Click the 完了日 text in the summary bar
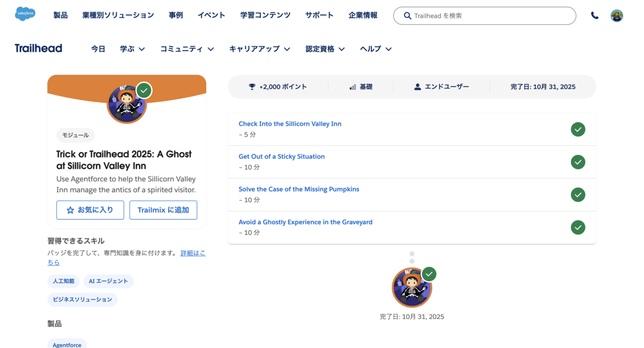 click(x=543, y=87)
